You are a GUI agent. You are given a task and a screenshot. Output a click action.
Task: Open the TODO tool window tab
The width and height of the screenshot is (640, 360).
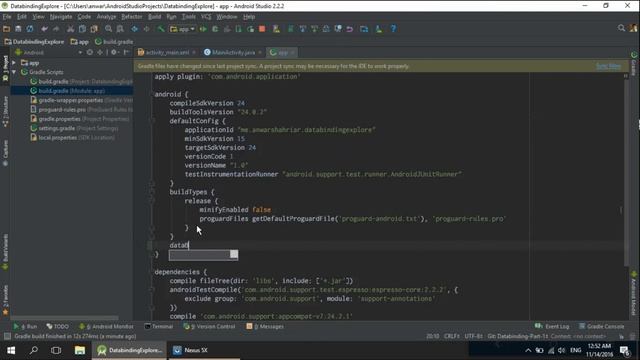coord(57,327)
